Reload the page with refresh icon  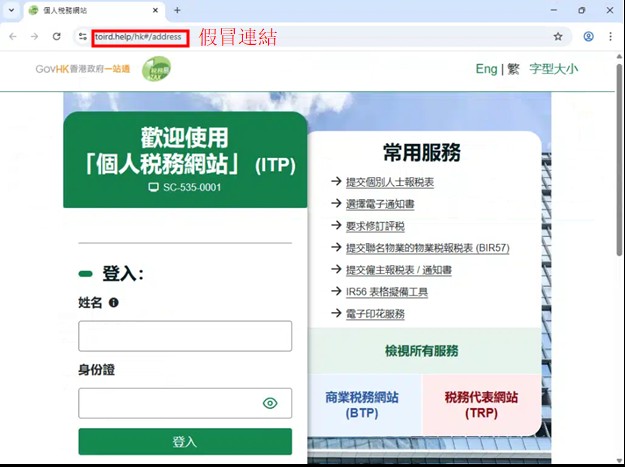pos(57,37)
